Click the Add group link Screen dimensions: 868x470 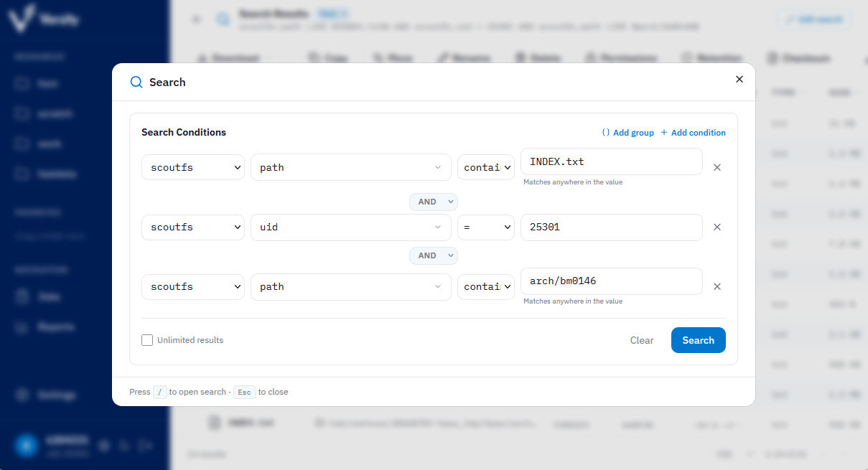[x=627, y=133]
